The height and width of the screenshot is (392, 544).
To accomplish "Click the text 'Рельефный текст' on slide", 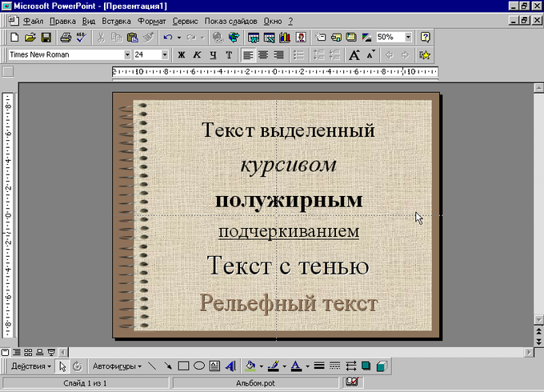I will (x=288, y=304).
